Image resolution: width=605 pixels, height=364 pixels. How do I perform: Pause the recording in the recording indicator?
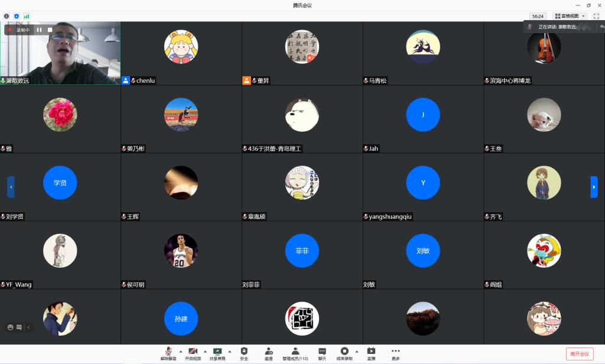[39, 30]
